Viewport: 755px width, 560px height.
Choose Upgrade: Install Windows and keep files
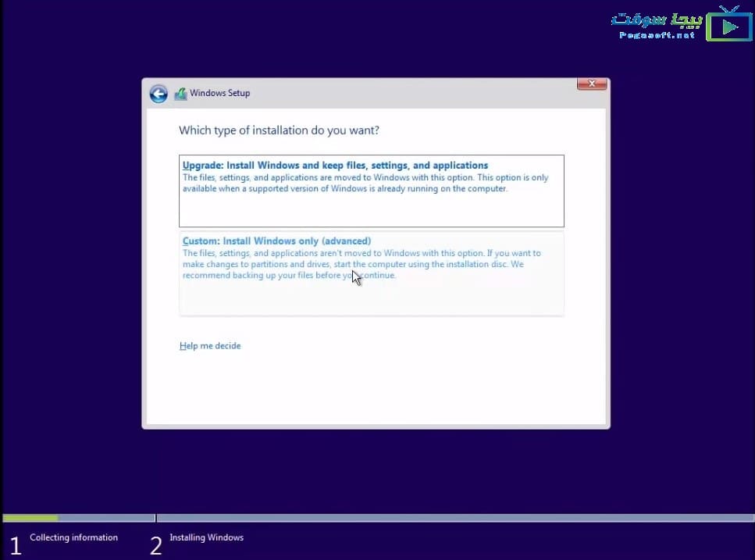pyautogui.click(x=371, y=191)
